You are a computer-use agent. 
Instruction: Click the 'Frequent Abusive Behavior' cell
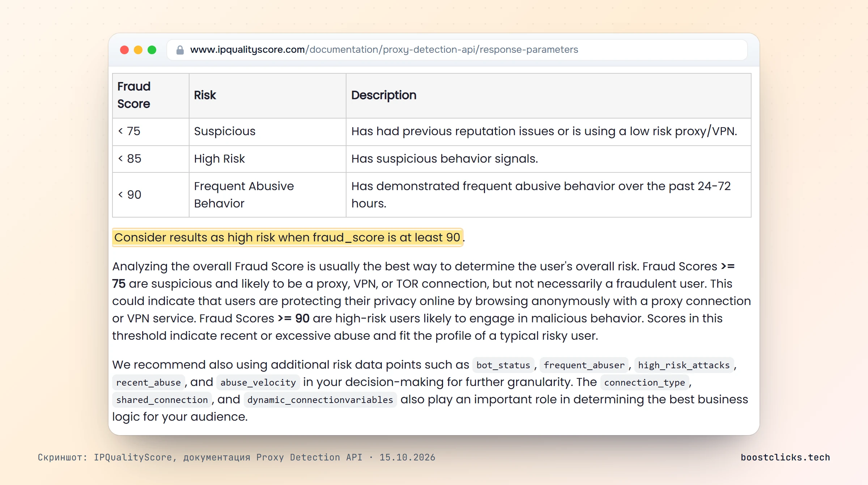[x=267, y=195]
